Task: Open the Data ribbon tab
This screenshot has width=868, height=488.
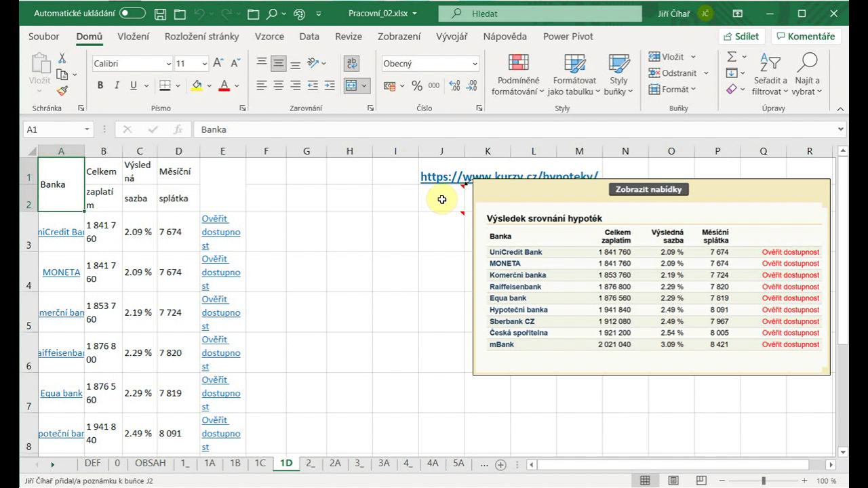Action: [309, 37]
